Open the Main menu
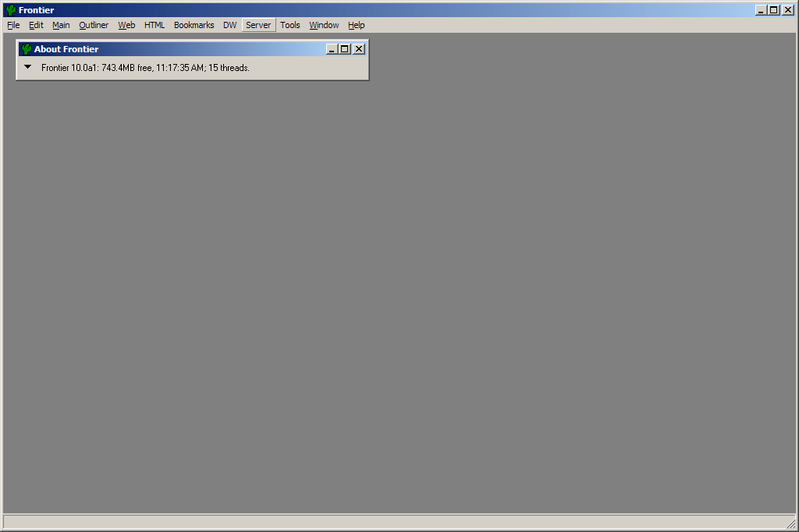 coord(61,25)
